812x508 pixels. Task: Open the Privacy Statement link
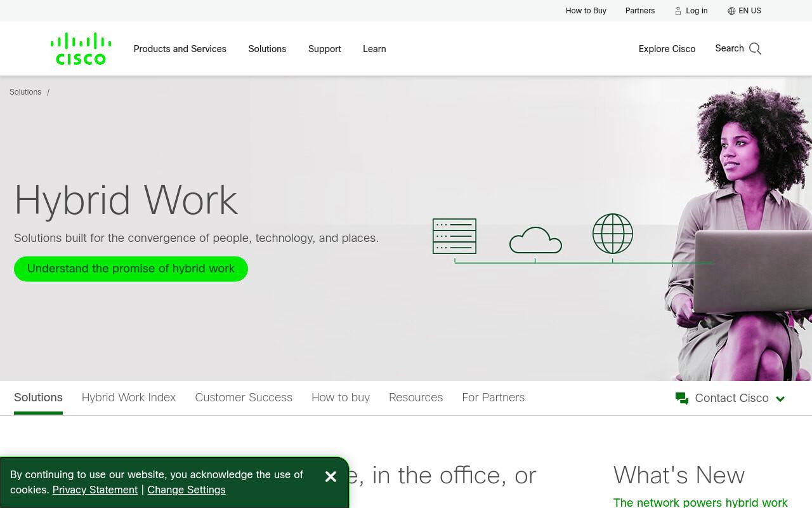[x=95, y=490]
